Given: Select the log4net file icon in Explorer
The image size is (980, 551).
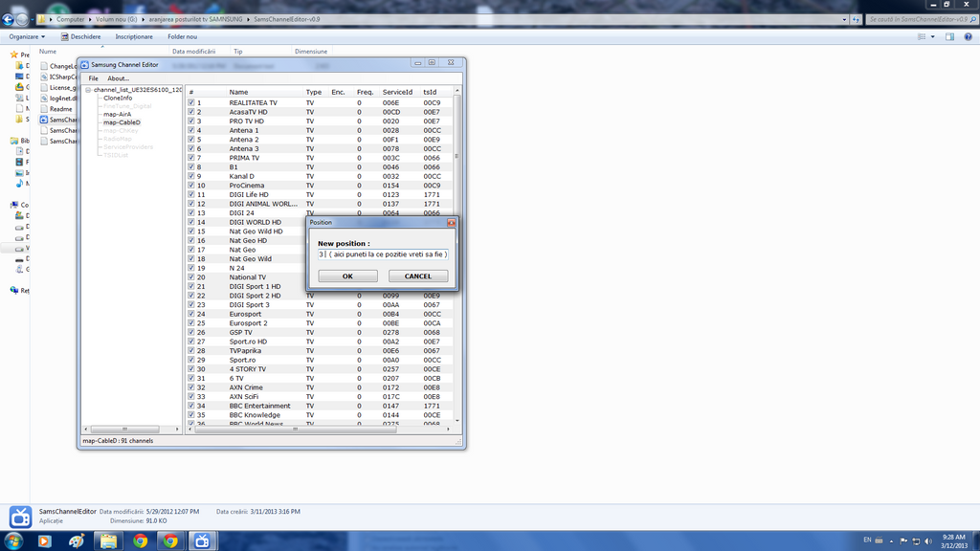Looking at the screenshot, I should [44, 99].
